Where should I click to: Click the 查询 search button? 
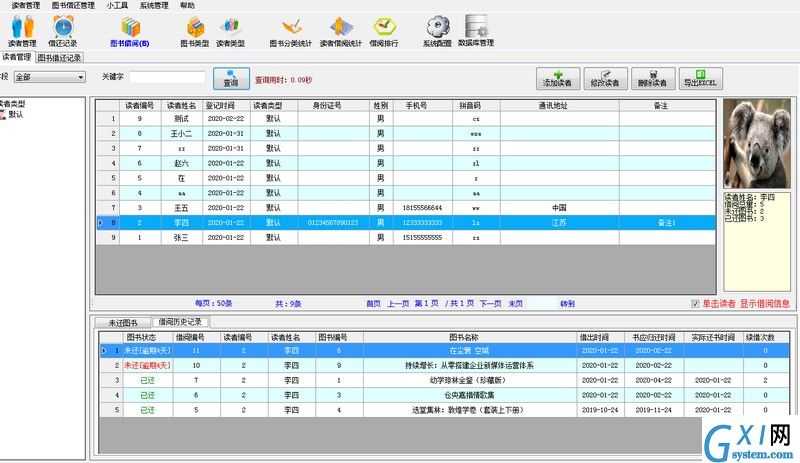(x=231, y=79)
